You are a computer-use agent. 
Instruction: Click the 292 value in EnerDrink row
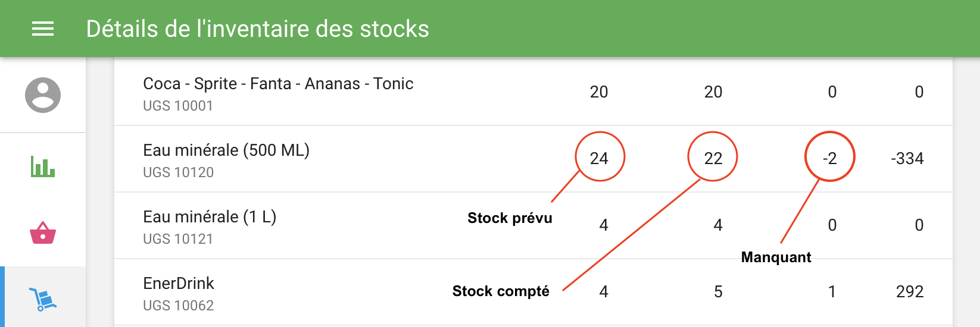tap(910, 291)
